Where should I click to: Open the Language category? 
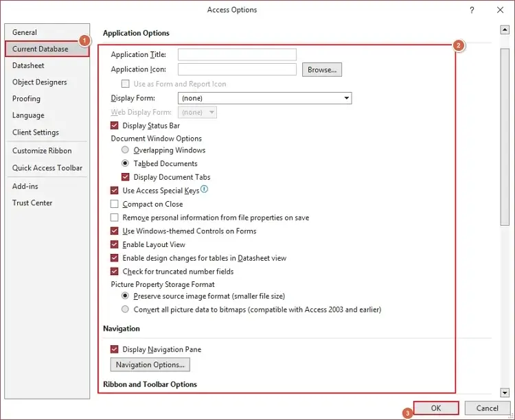[x=47, y=115]
